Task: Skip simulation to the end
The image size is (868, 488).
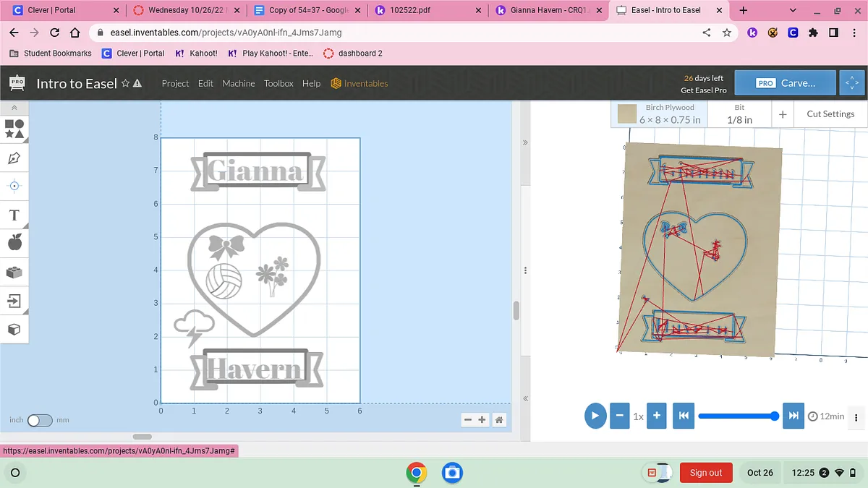Action: click(x=793, y=416)
